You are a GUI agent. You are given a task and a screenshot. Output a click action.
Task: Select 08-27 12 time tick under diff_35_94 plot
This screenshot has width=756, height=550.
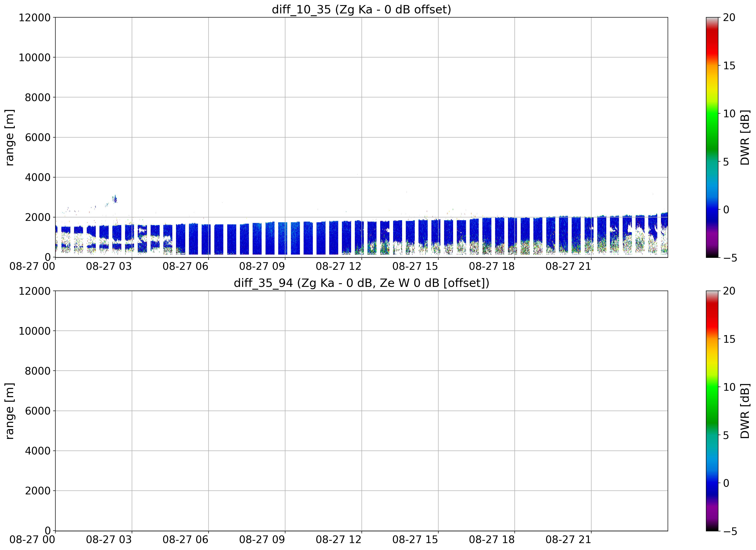coord(339,540)
